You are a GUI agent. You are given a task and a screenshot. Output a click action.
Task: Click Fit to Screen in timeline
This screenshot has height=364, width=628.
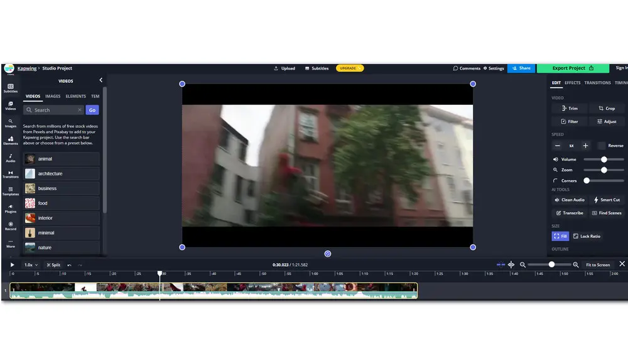coord(598,265)
